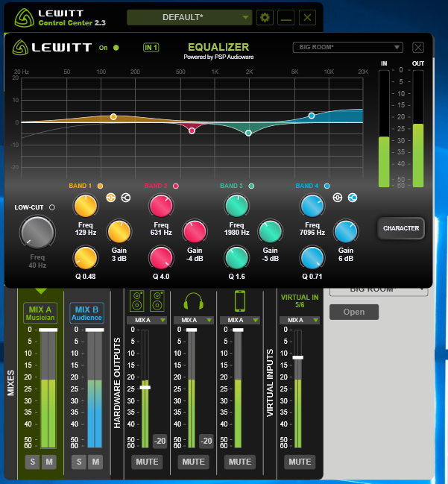Click the smartphone output icon
448x484 pixels.
pos(240,301)
